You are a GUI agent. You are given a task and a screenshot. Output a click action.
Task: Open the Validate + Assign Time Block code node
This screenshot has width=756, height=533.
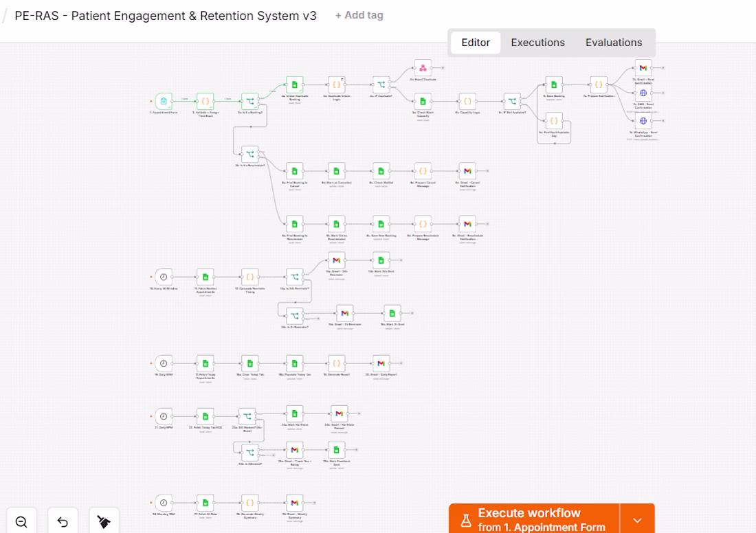(x=205, y=101)
